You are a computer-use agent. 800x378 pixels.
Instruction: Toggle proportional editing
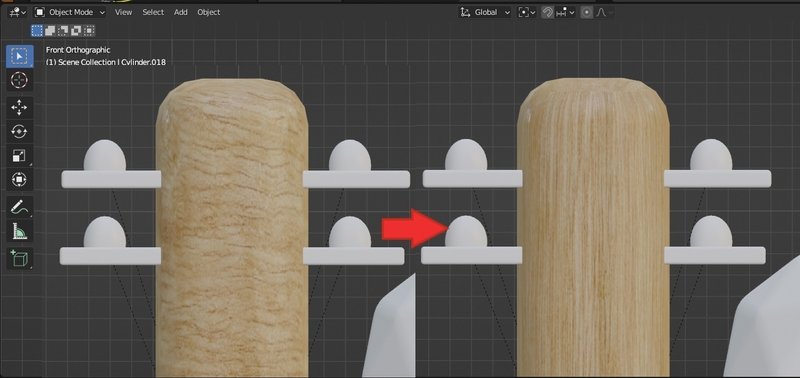[x=587, y=12]
